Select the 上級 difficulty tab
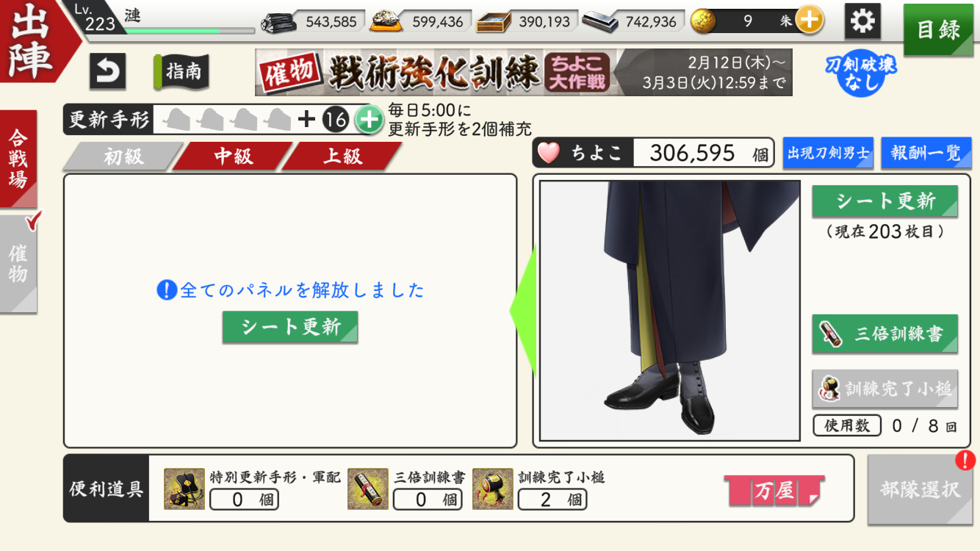980x551 pixels. coord(342,156)
